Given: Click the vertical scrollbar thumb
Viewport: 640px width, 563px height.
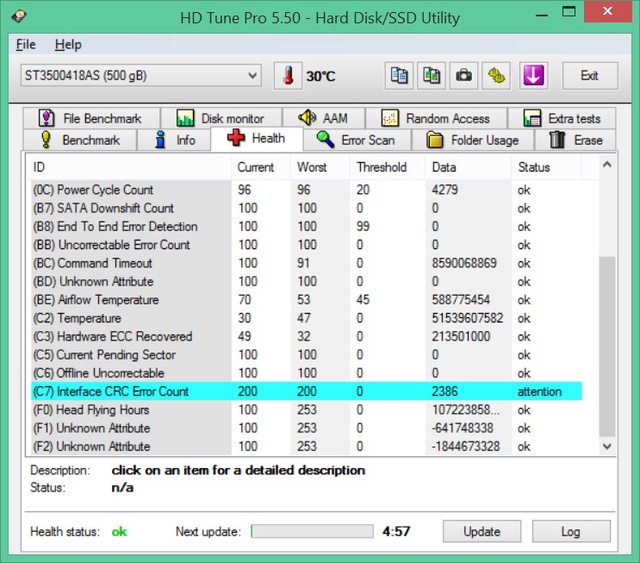Looking at the screenshot, I should (x=607, y=346).
